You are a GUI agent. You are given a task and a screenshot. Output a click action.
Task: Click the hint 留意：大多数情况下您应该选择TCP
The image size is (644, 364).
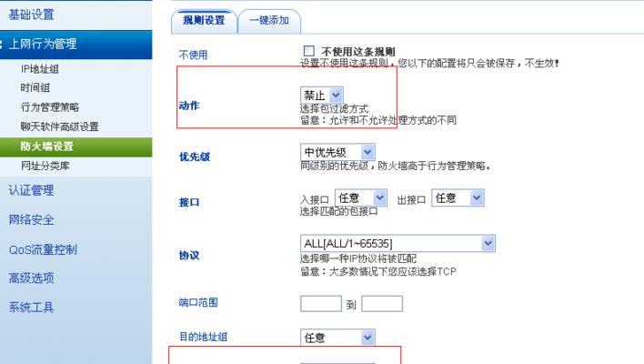click(x=378, y=271)
